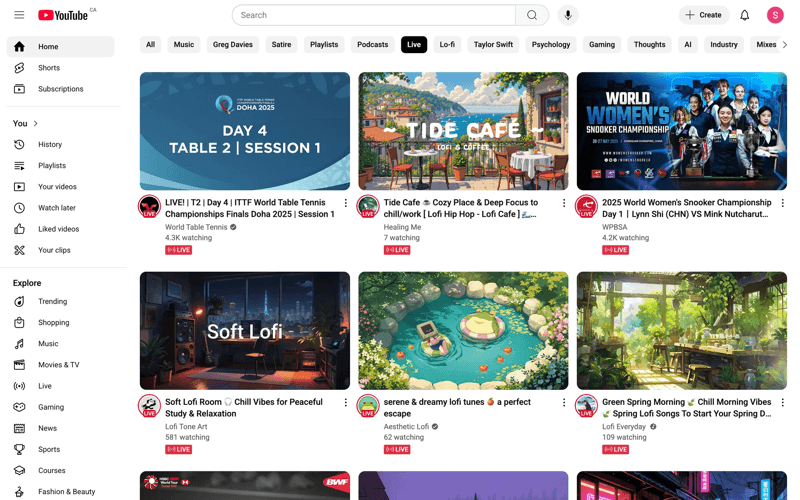Open Subscriptions from sidebar
The height and width of the screenshot is (500, 800).
pos(61,89)
